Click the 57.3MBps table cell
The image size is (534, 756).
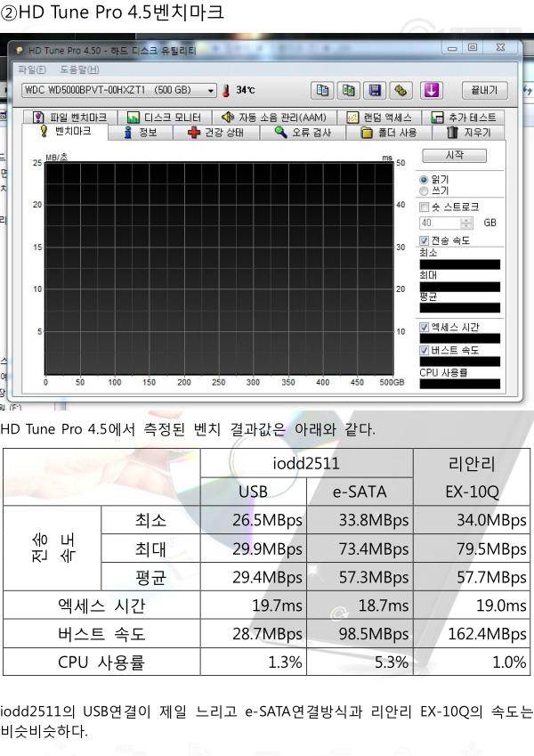(x=360, y=577)
